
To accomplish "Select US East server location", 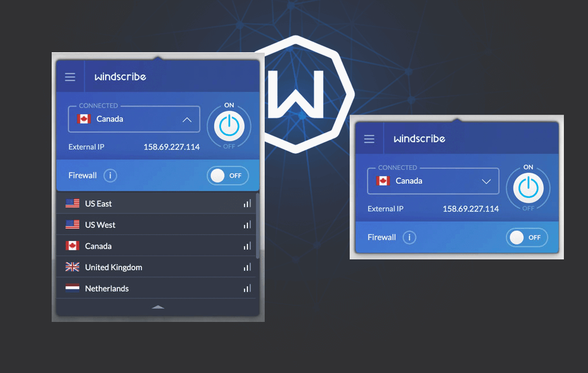I will [156, 204].
